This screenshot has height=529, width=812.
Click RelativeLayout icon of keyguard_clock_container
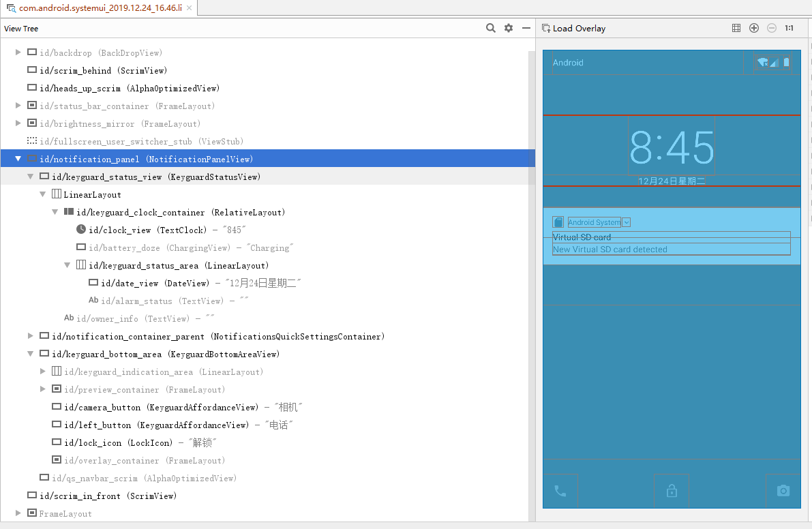coord(68,212)
